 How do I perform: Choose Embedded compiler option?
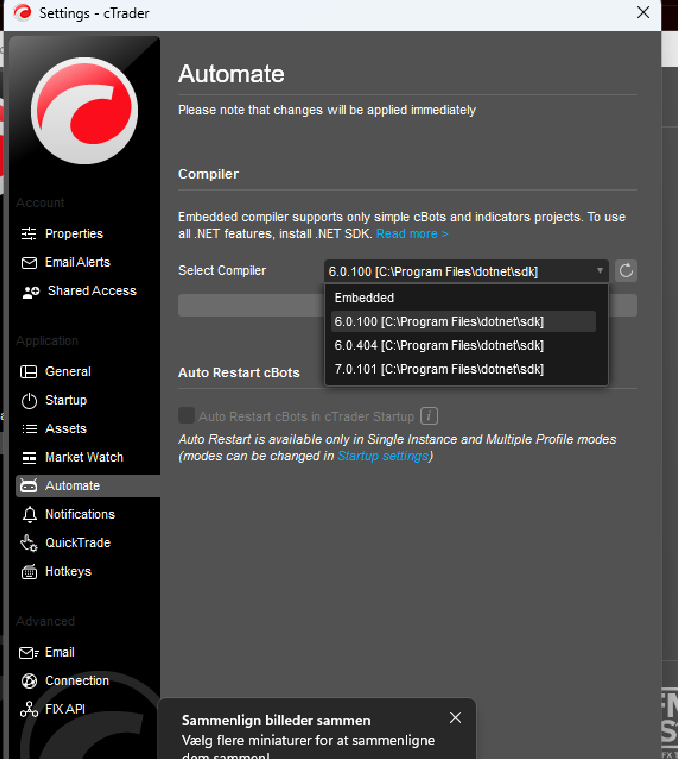pos(463,298)
